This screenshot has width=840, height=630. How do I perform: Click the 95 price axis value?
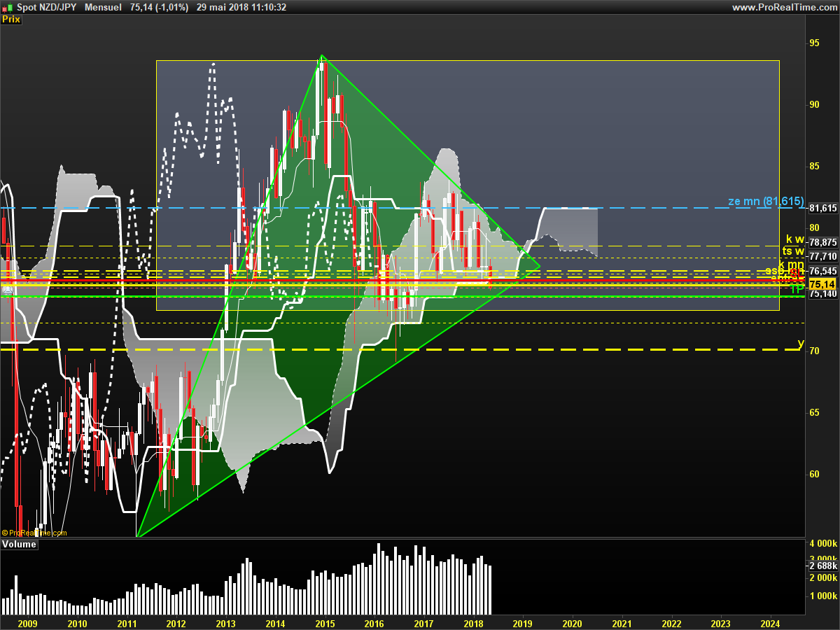[x=814, y=43]
